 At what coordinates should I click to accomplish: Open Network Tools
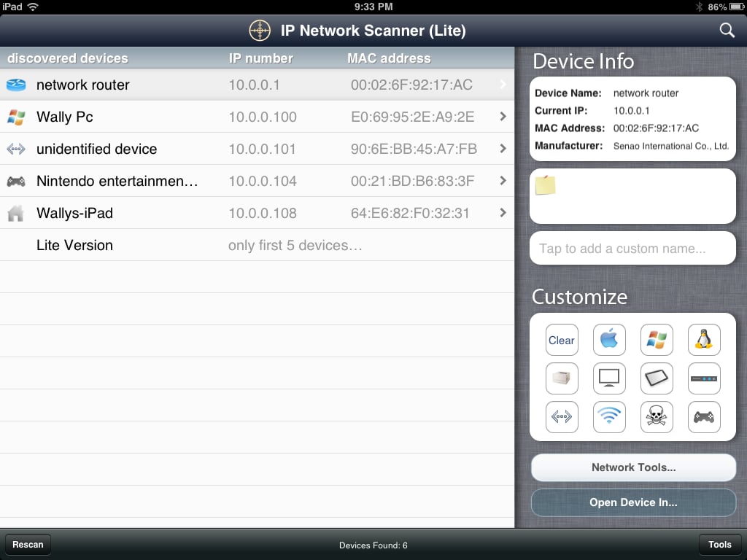pyautogui.click(x=634, y=467)
